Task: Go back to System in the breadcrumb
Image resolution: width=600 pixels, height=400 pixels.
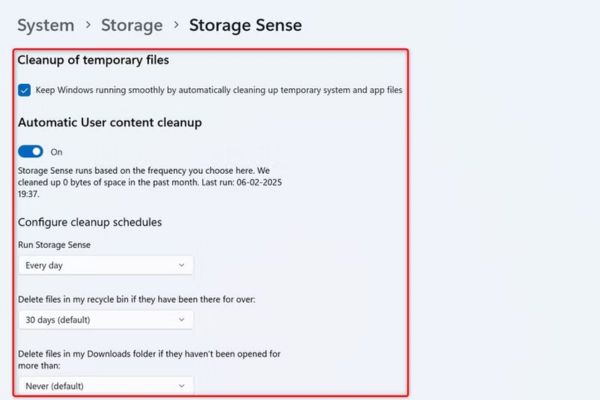Action: point(46,25)
